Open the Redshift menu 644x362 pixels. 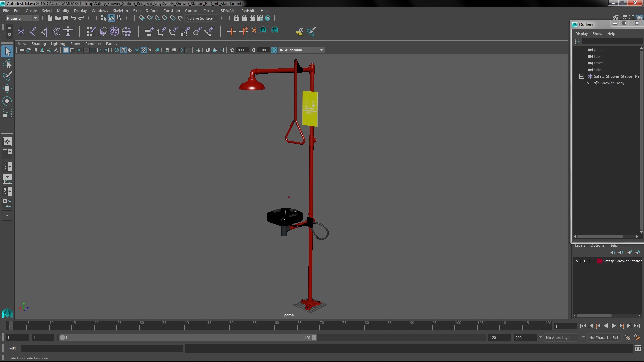pyautogui.click(x=248, y=11)
